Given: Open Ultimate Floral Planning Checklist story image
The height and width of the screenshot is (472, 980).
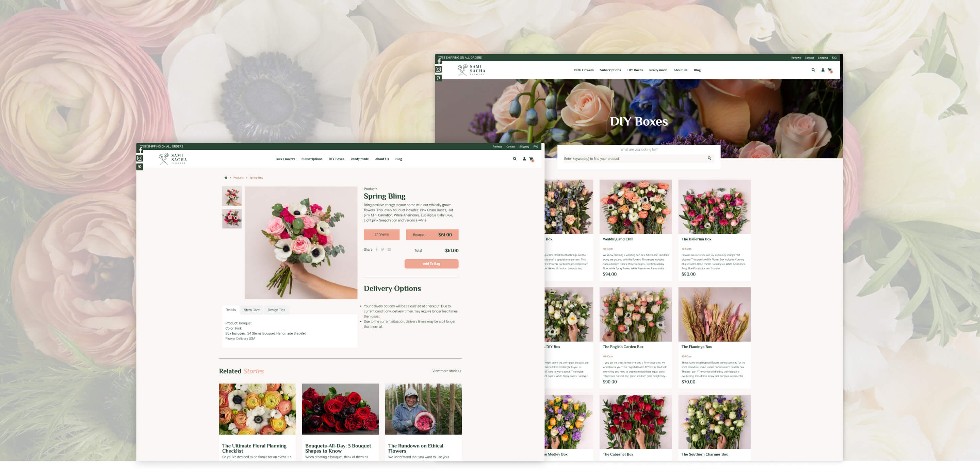Looking at the screenshot, I should pyautogui.click(x=257, y=409).
